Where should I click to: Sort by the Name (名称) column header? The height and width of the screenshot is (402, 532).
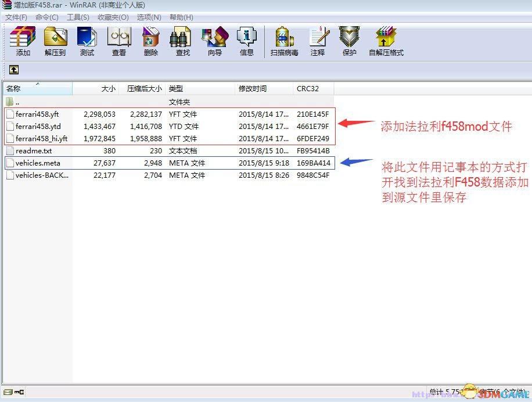click(x=38, y=88)
